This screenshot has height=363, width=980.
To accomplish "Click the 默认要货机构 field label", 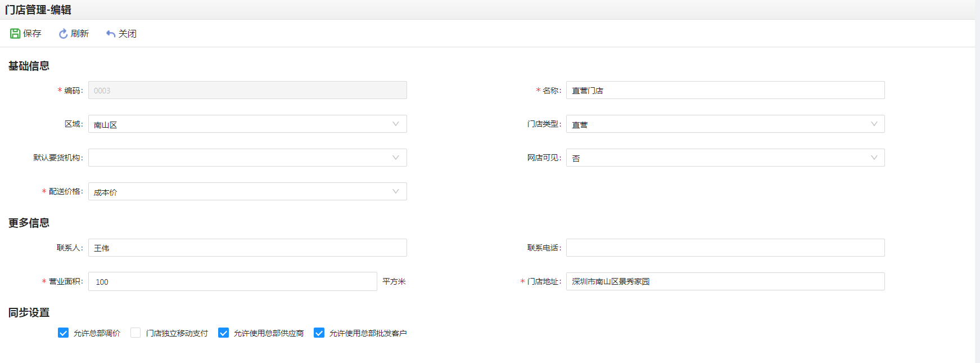I will (x=58, y=158).
